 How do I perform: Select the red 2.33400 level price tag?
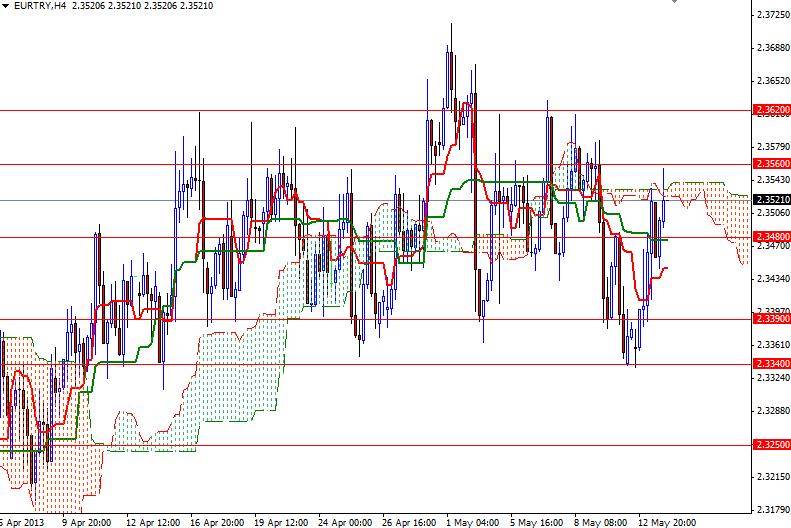pos(772,364)
